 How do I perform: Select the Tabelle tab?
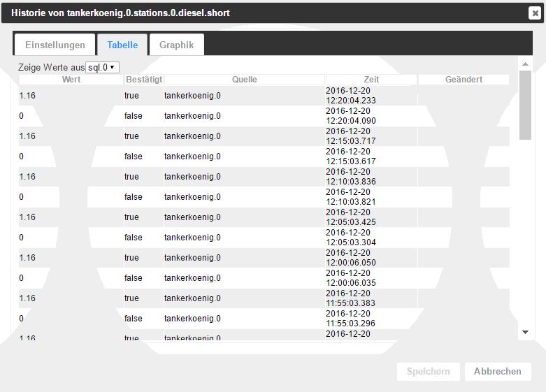click(x=122, y=45)
